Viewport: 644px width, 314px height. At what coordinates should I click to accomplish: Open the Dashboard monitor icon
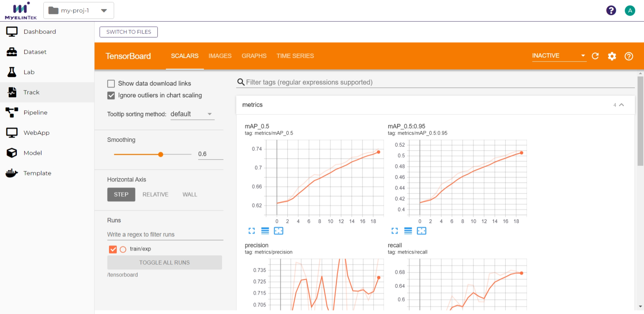click(x=12, y=32)
